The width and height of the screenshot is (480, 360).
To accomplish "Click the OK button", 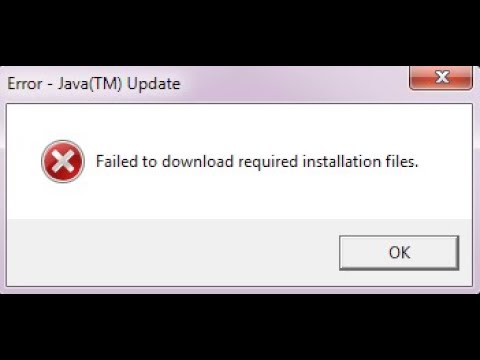I will [x=399, y=253].
